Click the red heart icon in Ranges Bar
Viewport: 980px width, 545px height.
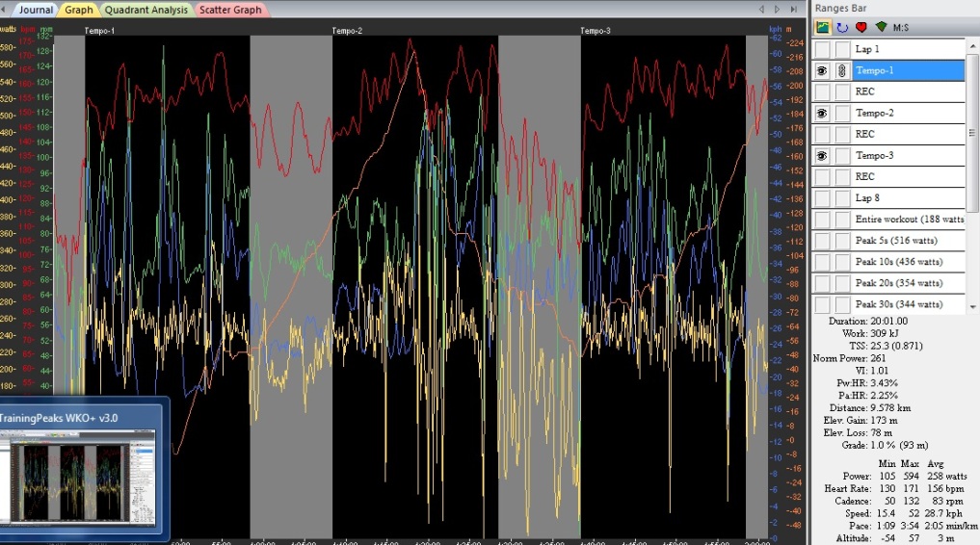[861, 27]
